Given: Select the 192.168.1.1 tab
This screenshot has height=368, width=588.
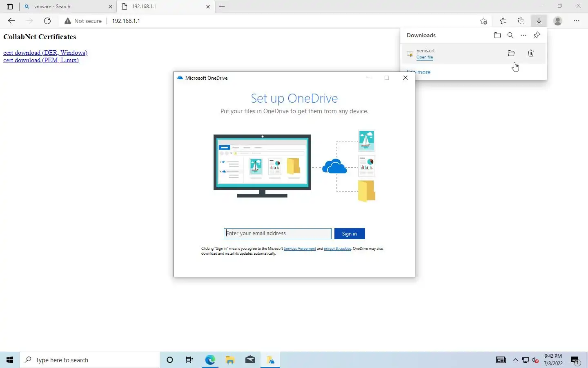Looking at the screenshot, I should (166, 7).
